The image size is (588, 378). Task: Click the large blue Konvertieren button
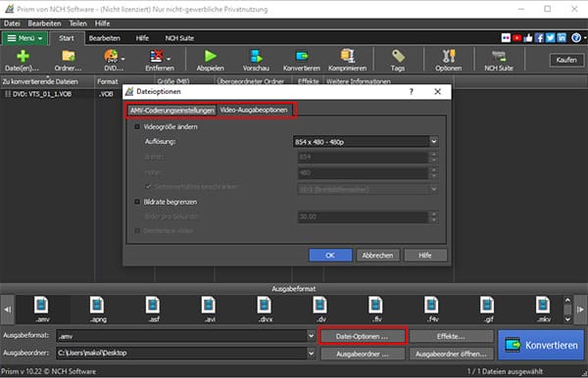[x=541, y=345]
